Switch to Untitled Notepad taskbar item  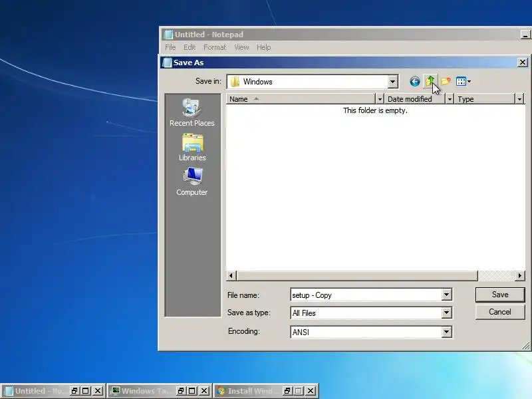coord(36,391)
